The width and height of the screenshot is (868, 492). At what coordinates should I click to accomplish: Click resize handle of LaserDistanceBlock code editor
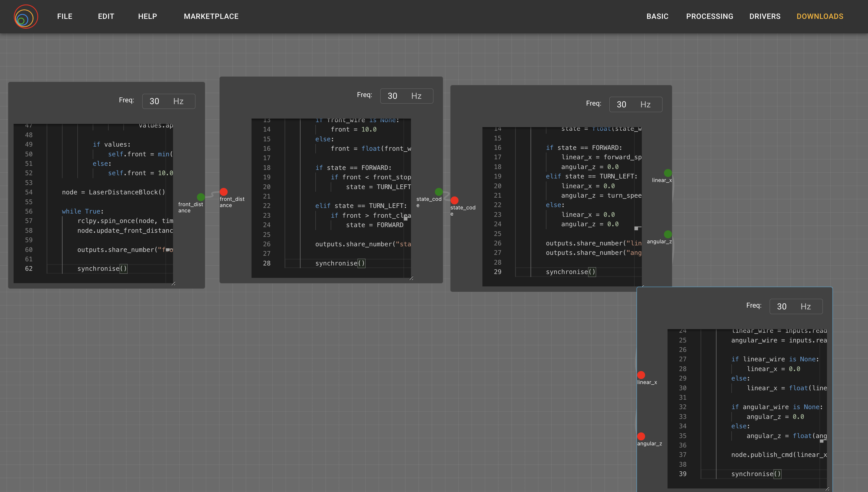point(173,283)
